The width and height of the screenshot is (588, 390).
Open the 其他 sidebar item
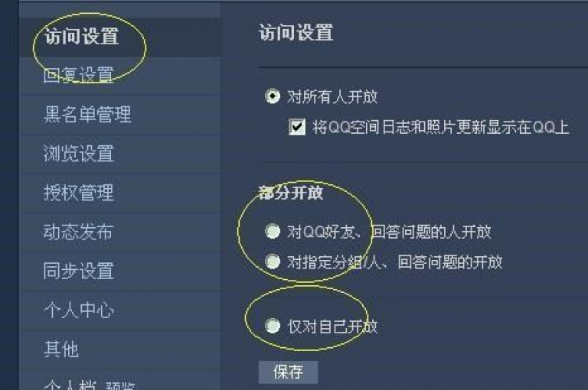[x=120, y=349]
